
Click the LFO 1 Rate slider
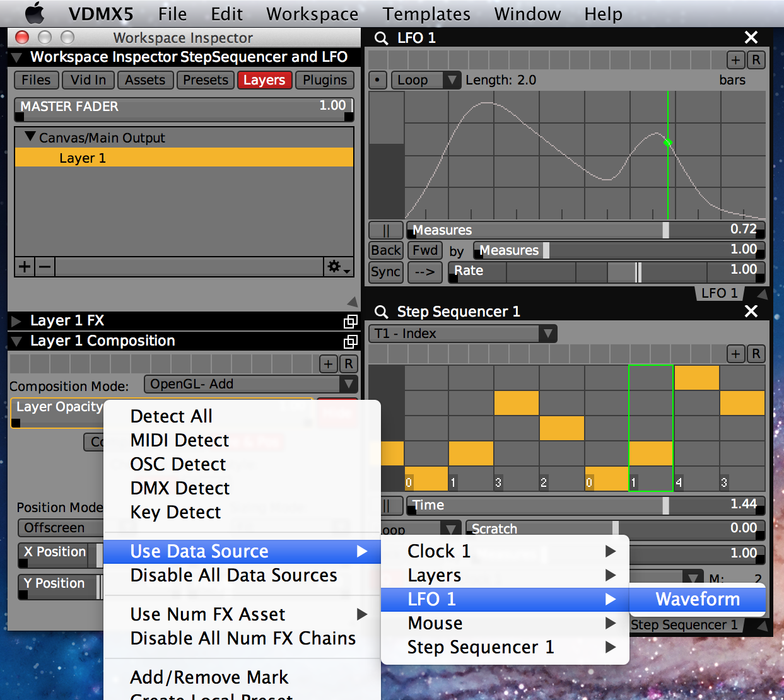(x=606, y=272)
